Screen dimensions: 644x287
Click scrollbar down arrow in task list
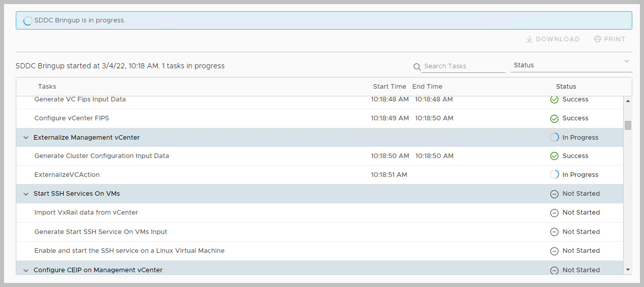tap(628, 270)
